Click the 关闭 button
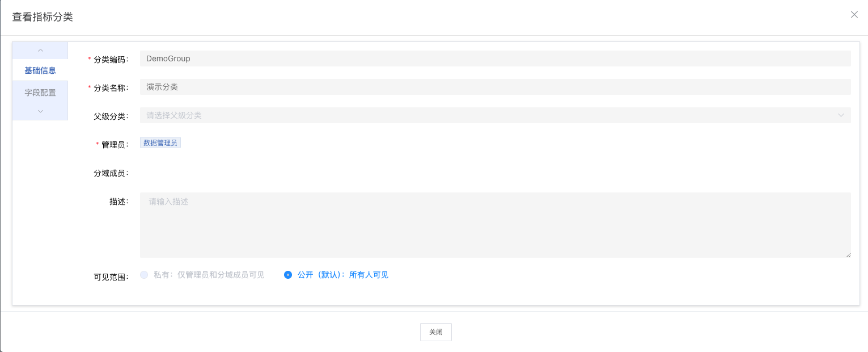This screenshot has width=868, height=352. pyautogui.click(x=435, y=332)
